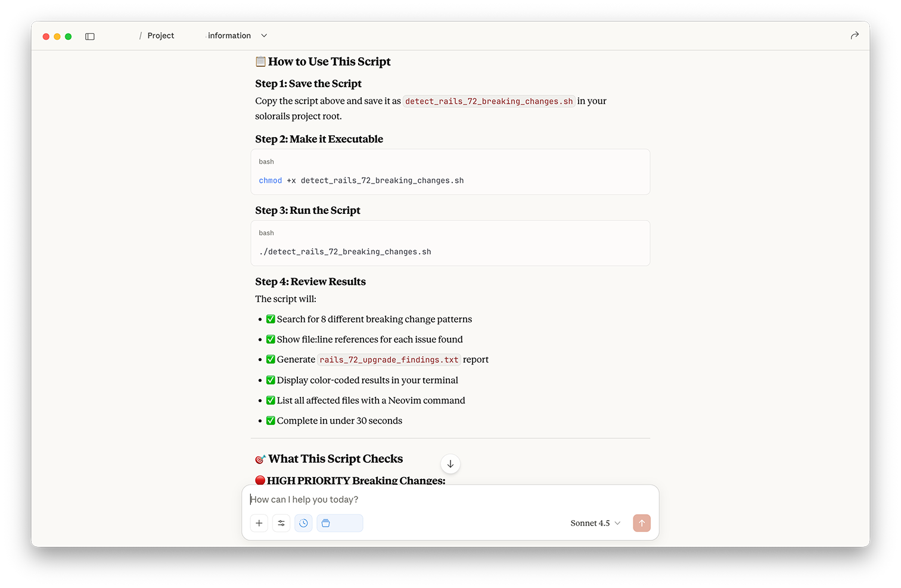Click the green maximize window button
This screenshot has height=588, width=901.
coord(69,36)
